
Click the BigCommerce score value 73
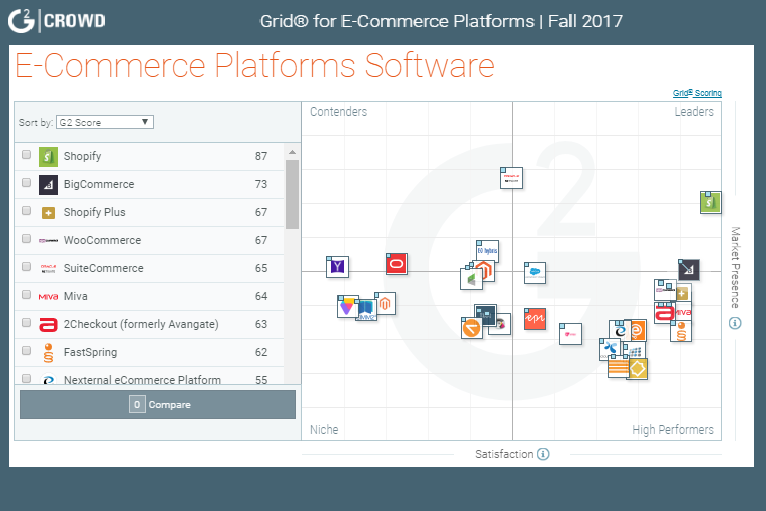pyautogui.click(x=261, y=184)
